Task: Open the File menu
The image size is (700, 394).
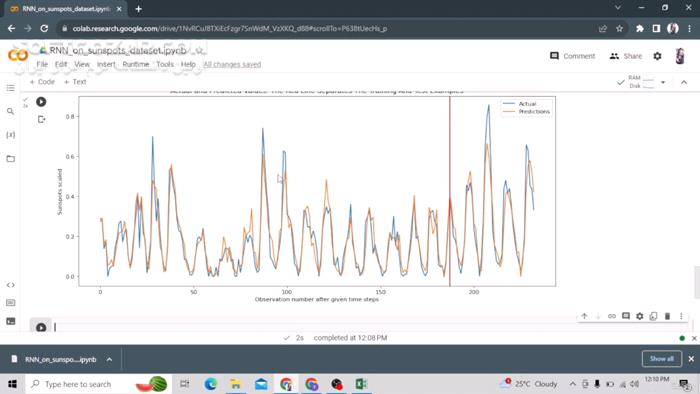Action: 42,64
